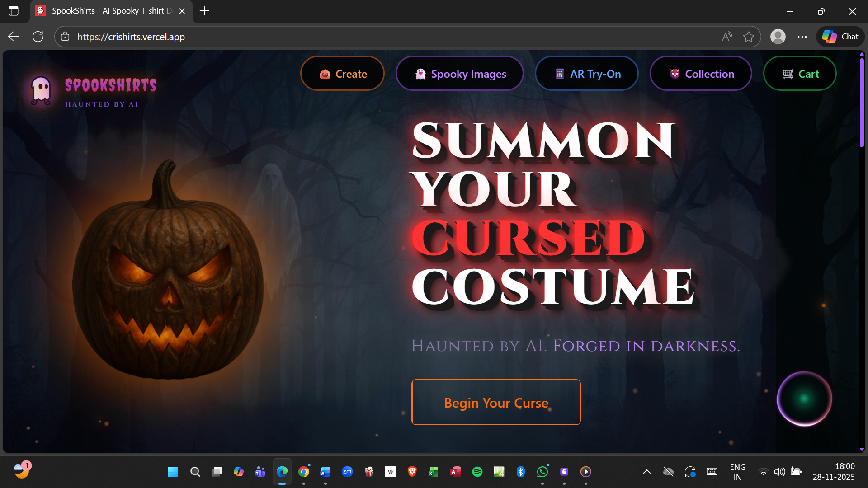Expand browser settings and more menu

802,37
